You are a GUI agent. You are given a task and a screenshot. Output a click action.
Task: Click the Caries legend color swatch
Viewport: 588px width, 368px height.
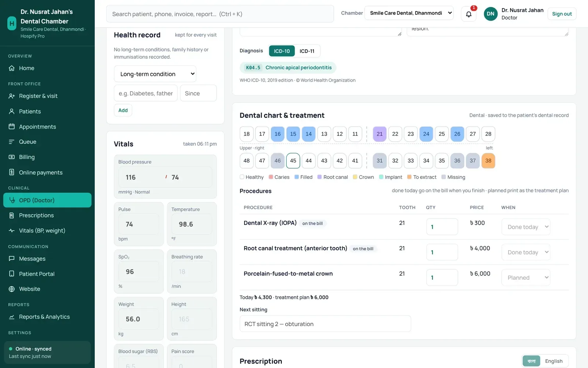click(x=271, y=177)
